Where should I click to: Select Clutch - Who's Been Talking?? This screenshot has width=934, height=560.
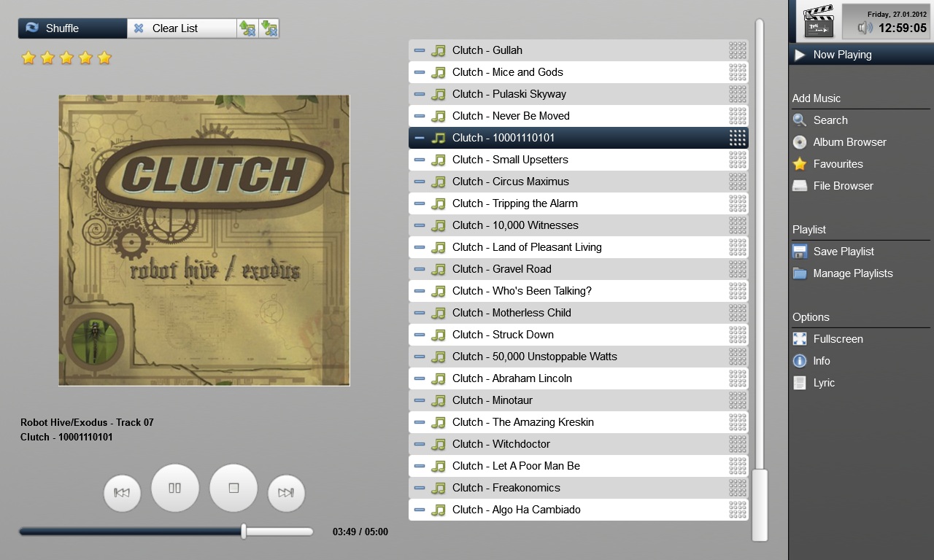point(579,291)
